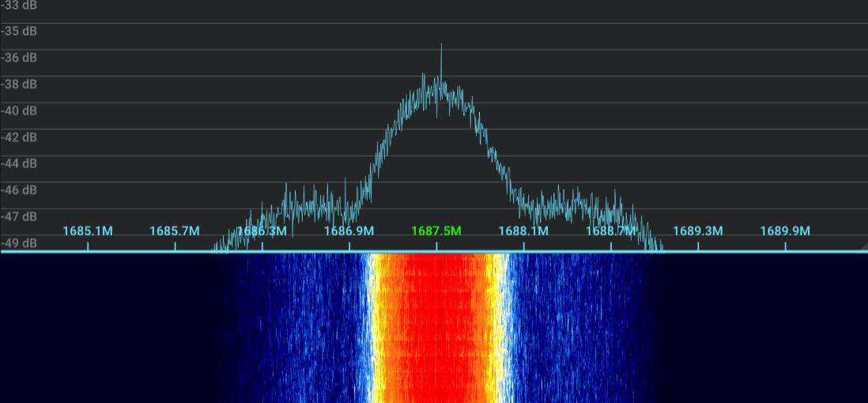
Task: Tune to the green 1687.5M center frequency label
Action: (x=436, y=231)
